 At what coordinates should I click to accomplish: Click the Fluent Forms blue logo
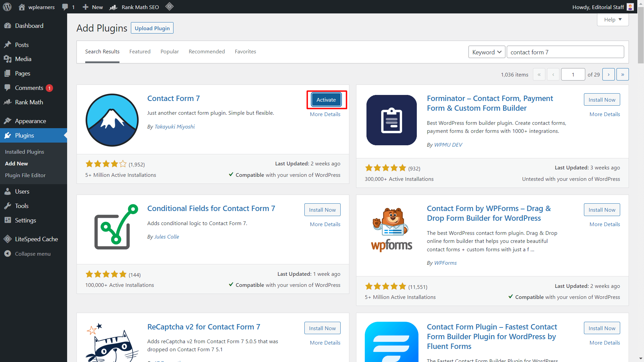392,342
